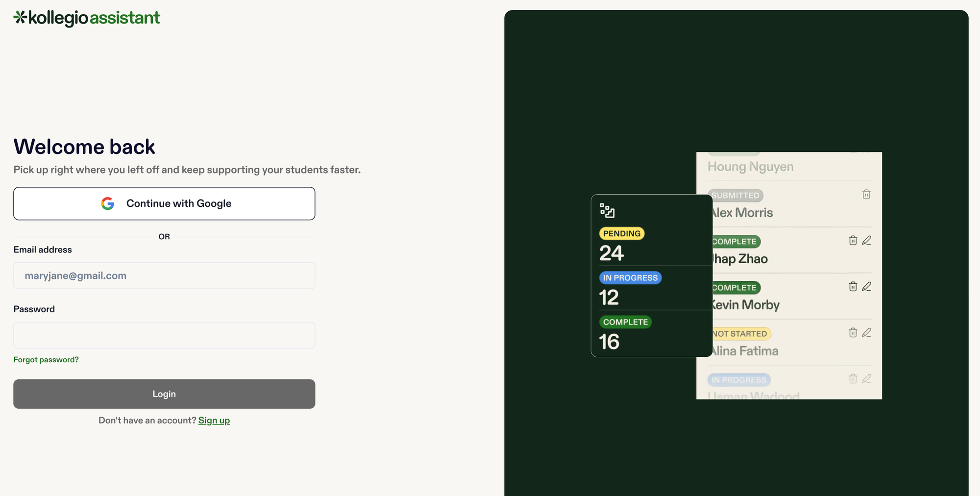Viewport: 980px width, 496px height.
Task: Click the Kollegio Assistant asterisk logo
Action: click(19, 17)
